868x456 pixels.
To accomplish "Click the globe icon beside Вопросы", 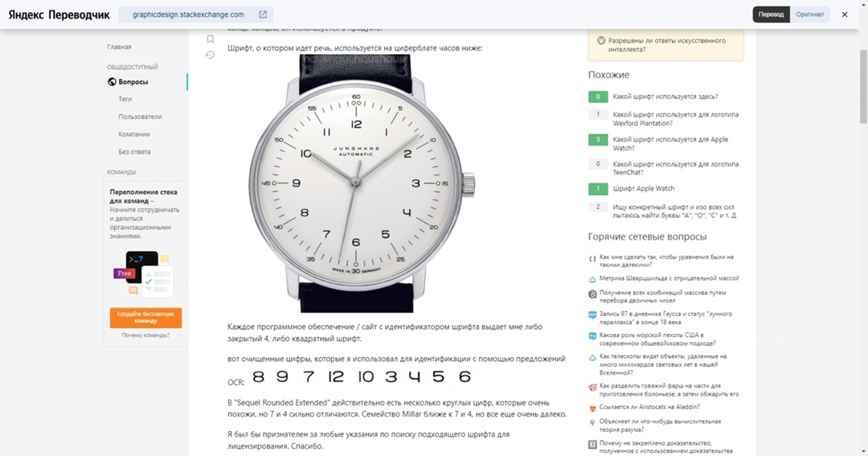I will pyautogui.click(x=112, y=81).
